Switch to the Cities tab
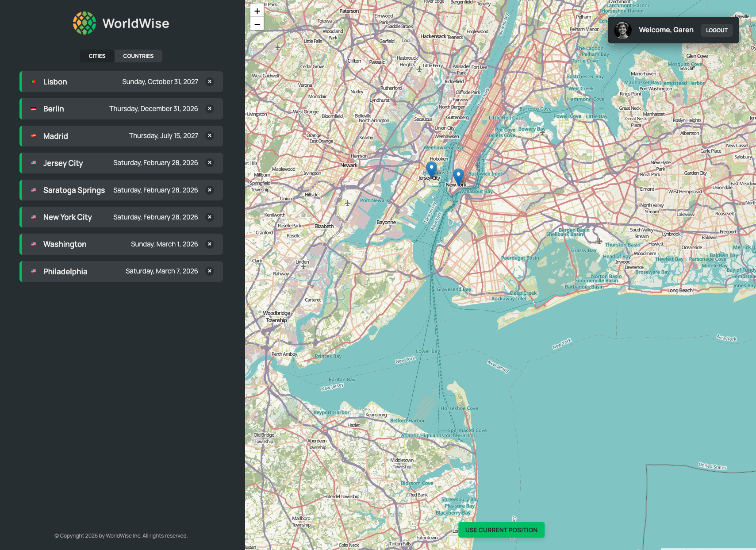 [x=97, y=56]
